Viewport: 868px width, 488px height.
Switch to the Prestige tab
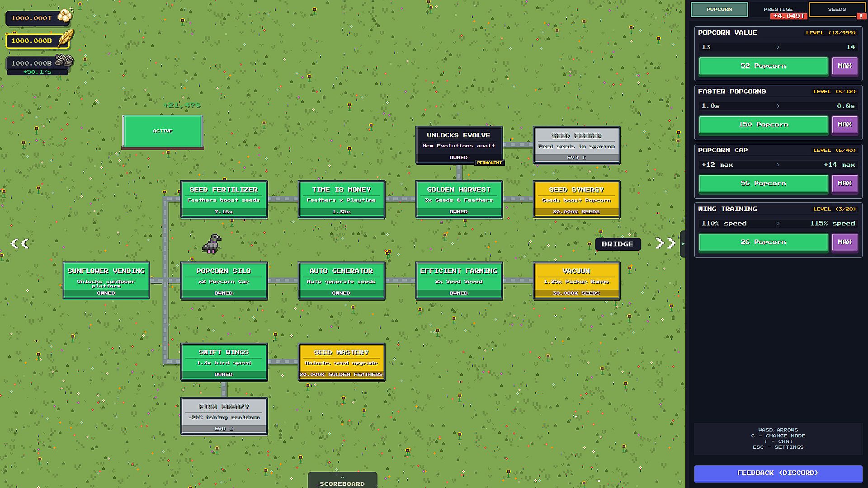click(778, 9)
